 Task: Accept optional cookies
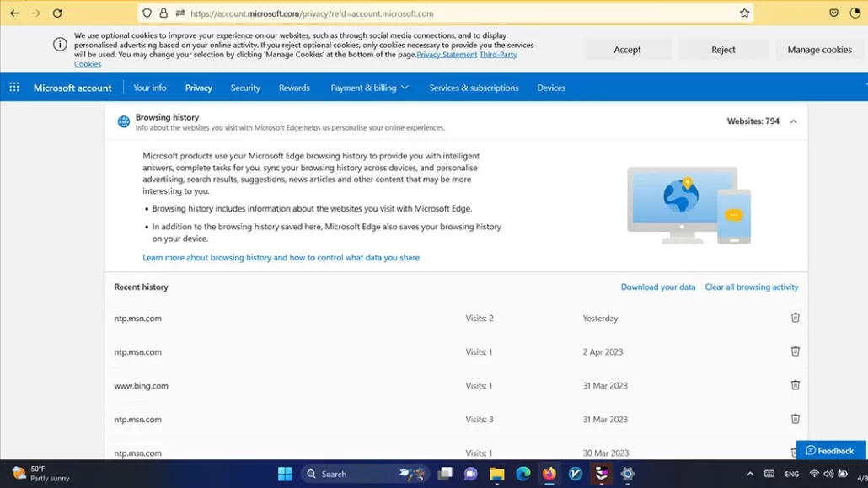click(x=627, y=49)
